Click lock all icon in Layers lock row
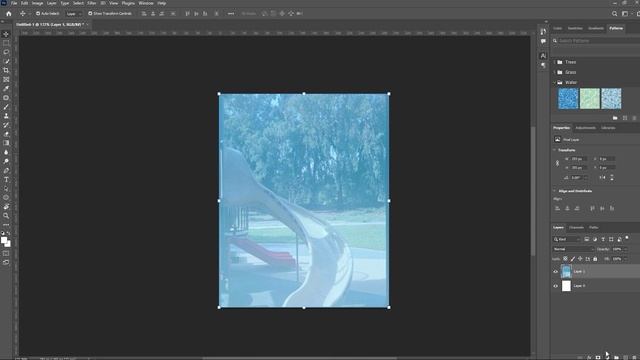 pyautogui.click(x=595, y=259)
